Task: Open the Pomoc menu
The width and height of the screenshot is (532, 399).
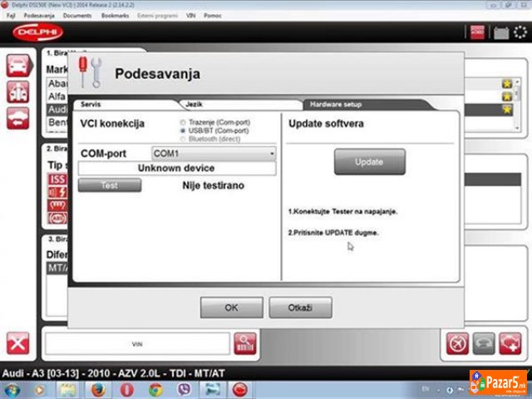Action: coord(213,16)
